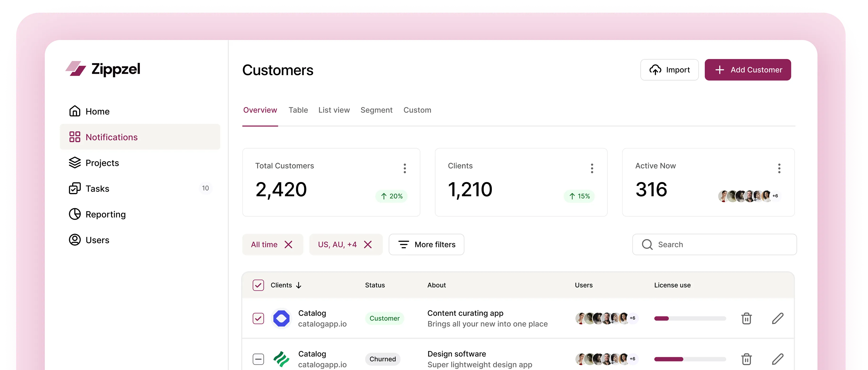This screenshot has width=868, height=370.
Task: Uncheck the Customer status Catalog row checkbox
Action: pyautogui.click(x=258, y=318)
